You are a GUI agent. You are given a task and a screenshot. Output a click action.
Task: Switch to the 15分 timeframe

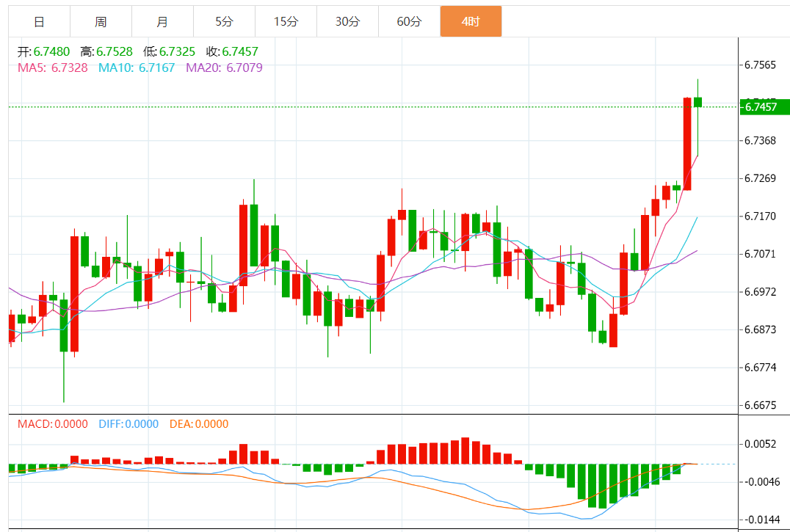click(286, 21)
